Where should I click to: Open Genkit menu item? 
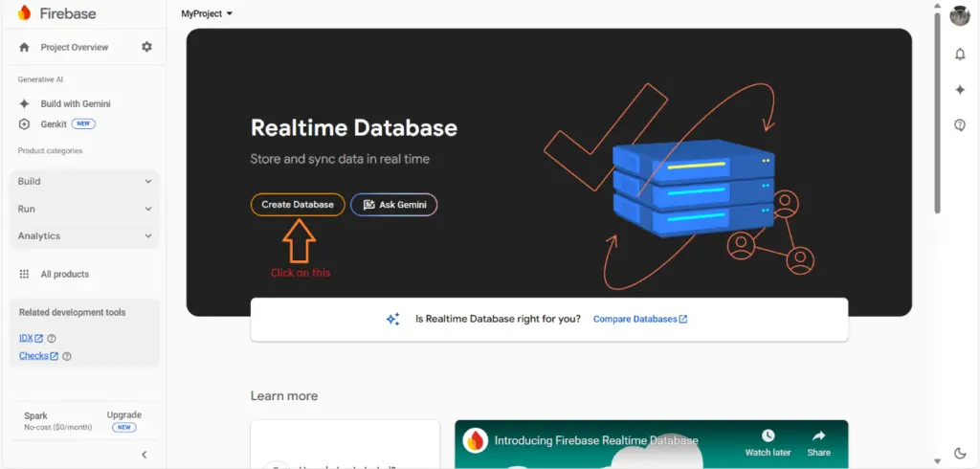(x=55, y=123)
